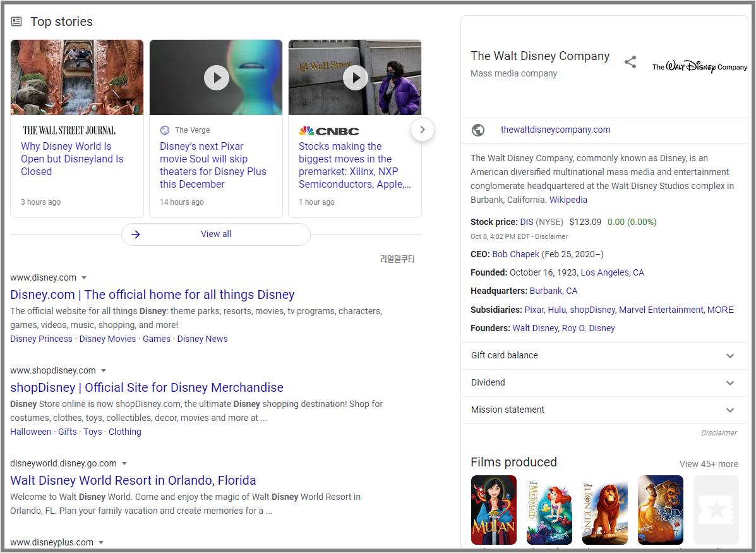
Task: Open Disney.com official home result
Action: click(152, 295)
